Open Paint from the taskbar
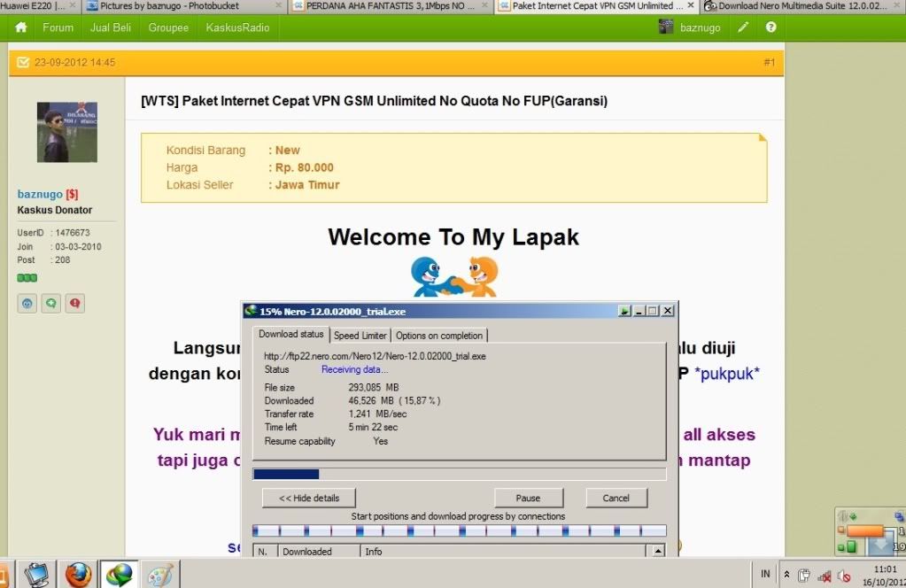906x588 pixels. click(159, 575)
